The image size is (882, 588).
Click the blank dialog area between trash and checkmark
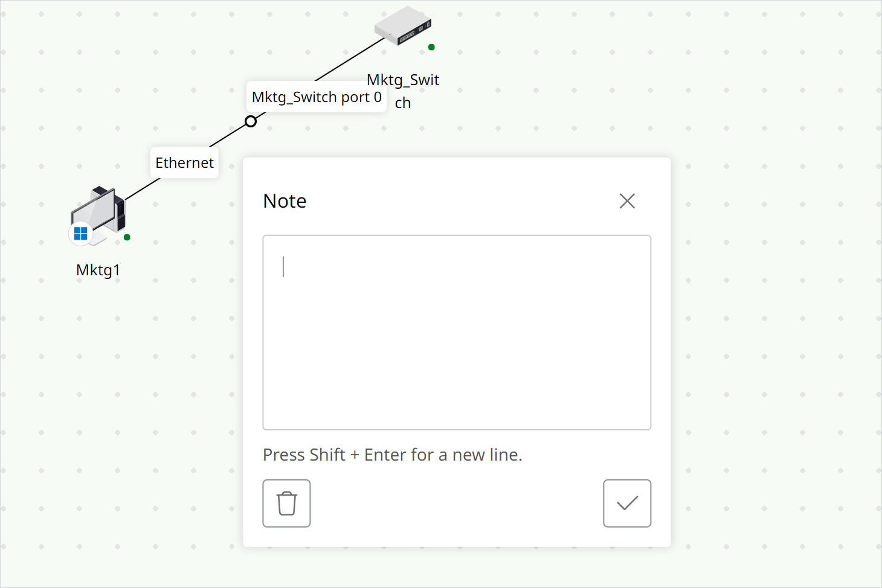[457, 503]
